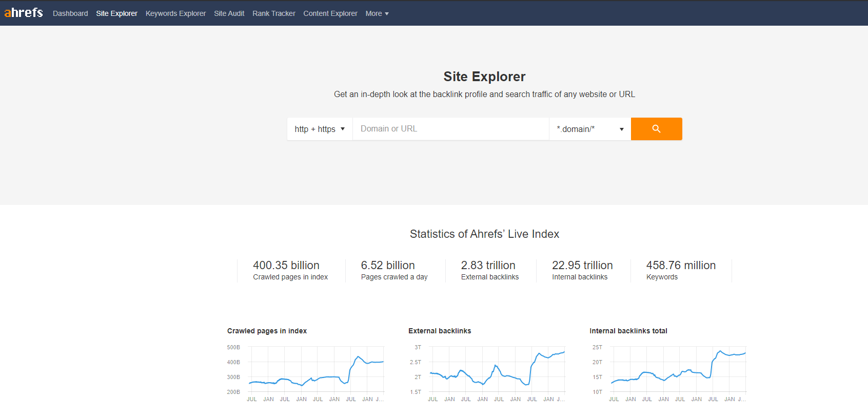
Task: Open the *.domain/* mode dropdown
Action: pyautogui.click(x=590, y=129)
